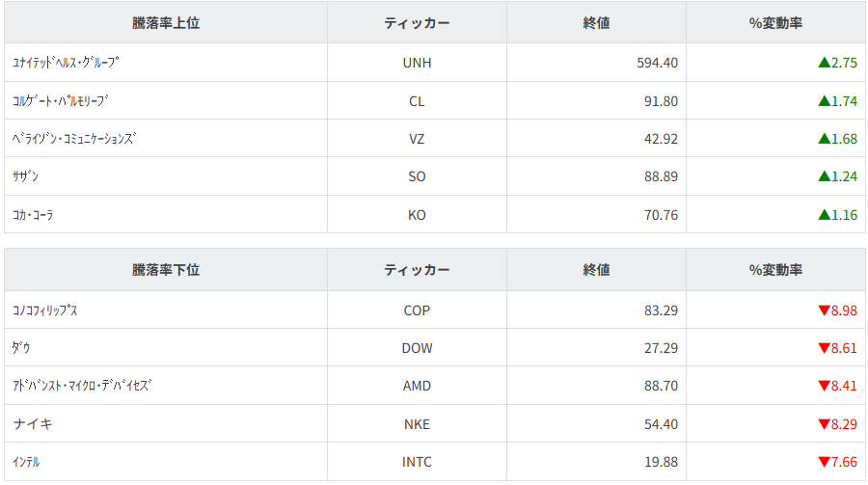The image size is (868, 485).
Task: Click the red down arrow for INTC
Action: coord(824,462)
